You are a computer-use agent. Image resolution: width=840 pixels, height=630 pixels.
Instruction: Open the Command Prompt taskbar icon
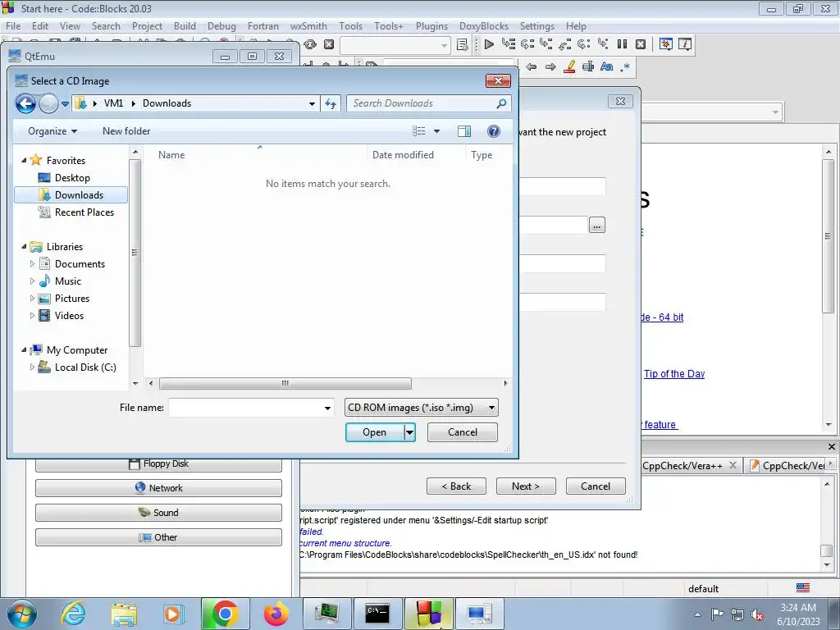(x=377, y=614)
